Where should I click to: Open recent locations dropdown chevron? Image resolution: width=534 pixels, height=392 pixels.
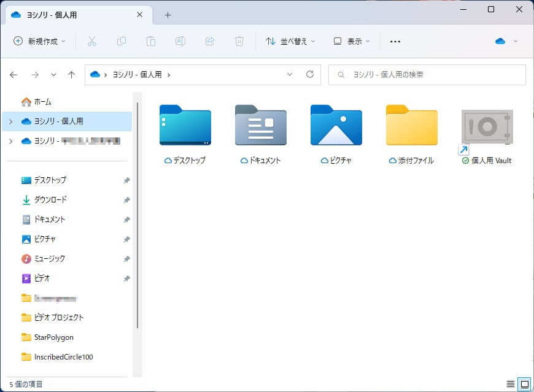pyautogui.click(x=53, y=74)
